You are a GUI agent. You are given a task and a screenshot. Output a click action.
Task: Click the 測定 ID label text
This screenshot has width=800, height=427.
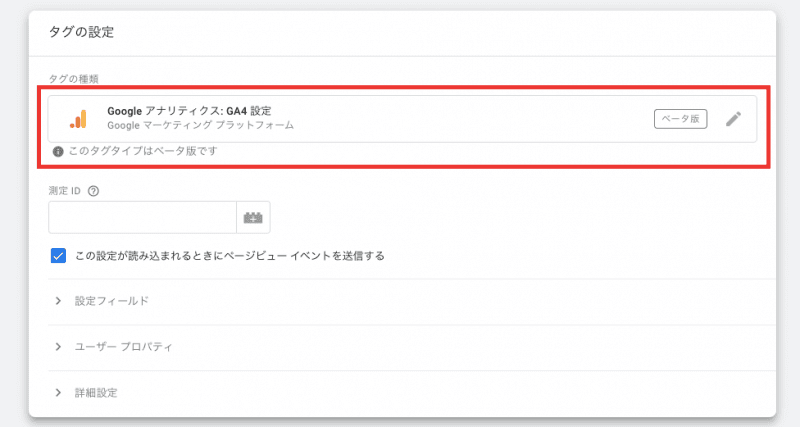click(65, 191)
